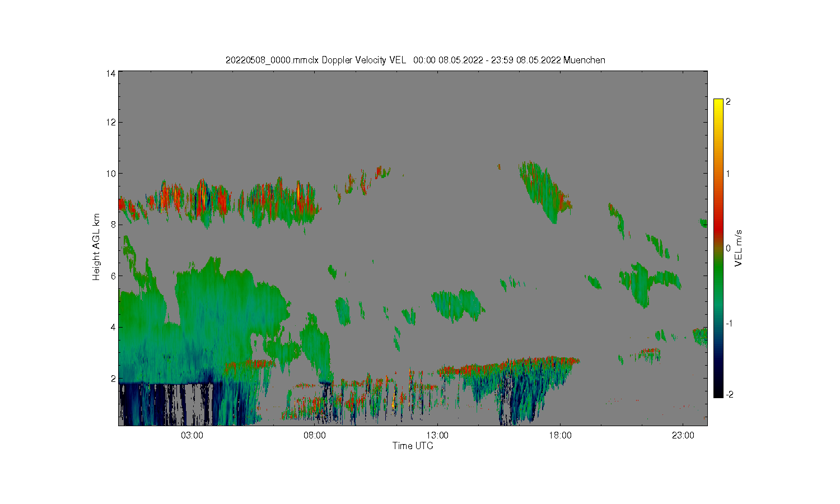Click the 03:00 time tick label

point(192,435)
